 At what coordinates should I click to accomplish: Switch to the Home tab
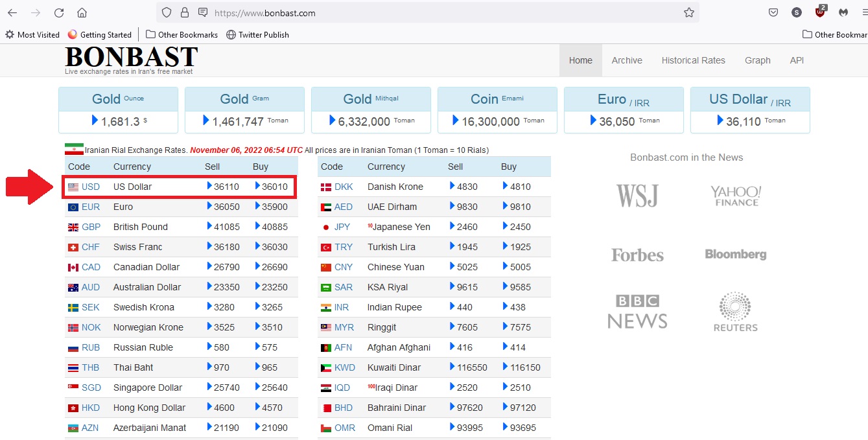click(x=581, y=60)
